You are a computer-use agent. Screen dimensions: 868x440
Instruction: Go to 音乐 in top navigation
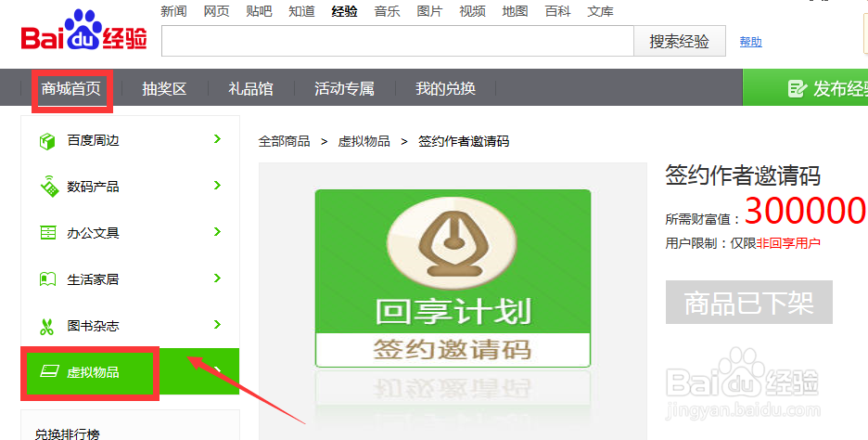[x=387, y=11]
